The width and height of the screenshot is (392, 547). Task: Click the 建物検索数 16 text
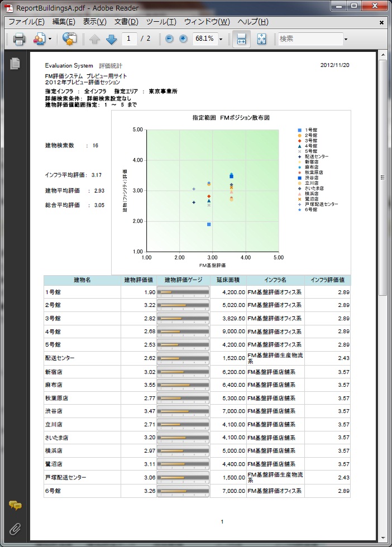[x=71, y=146]
